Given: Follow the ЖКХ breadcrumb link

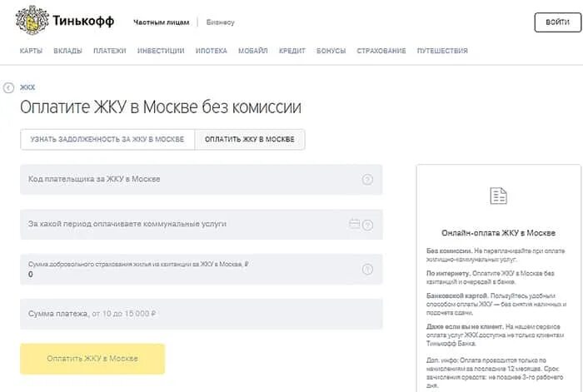Looking at the screenshot, I should pos(27,87).
